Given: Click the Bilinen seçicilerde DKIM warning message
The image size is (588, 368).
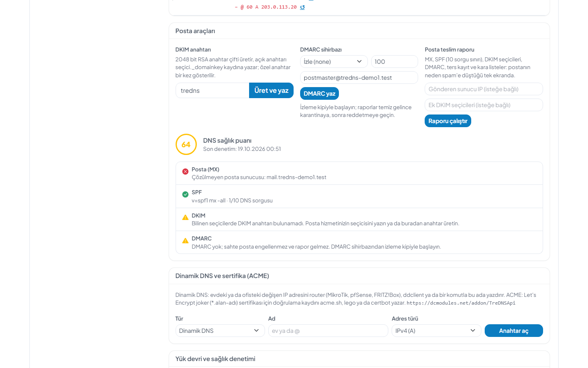Looking at the screenshot, I should tap(325, 224).
